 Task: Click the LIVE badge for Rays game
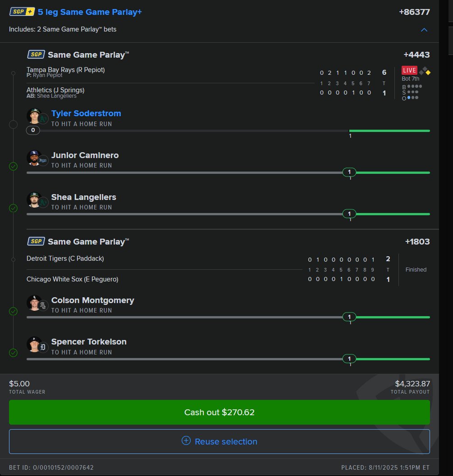[409, 70]
